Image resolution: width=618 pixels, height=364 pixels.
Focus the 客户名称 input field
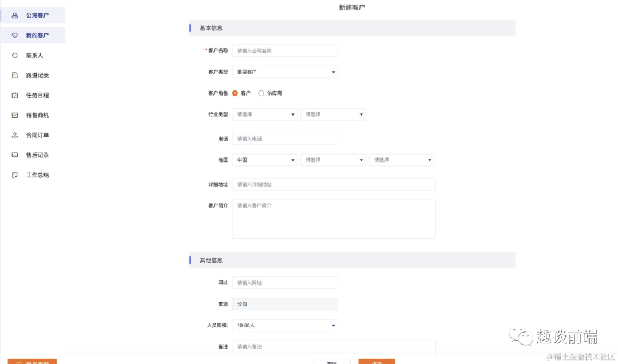tap(285, 50)
